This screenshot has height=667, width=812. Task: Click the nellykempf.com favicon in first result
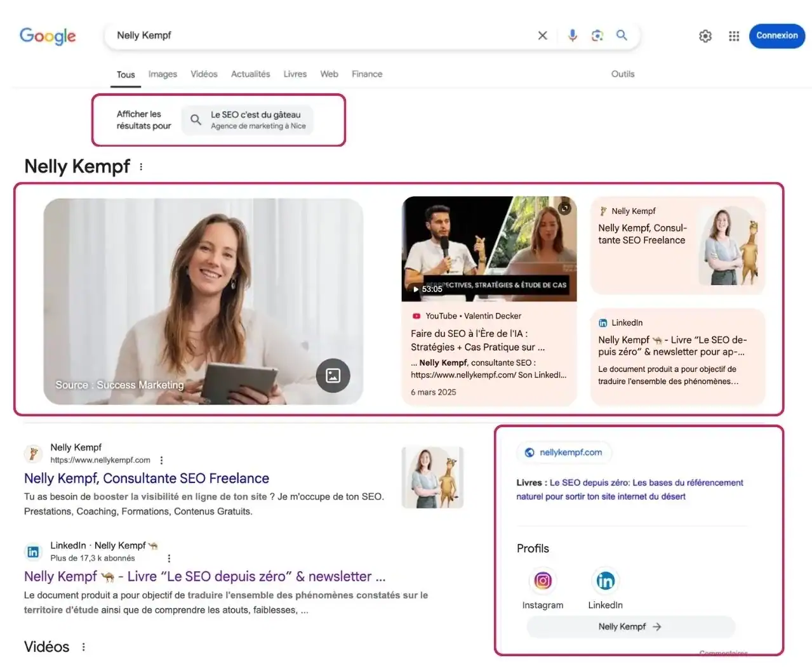33,454
